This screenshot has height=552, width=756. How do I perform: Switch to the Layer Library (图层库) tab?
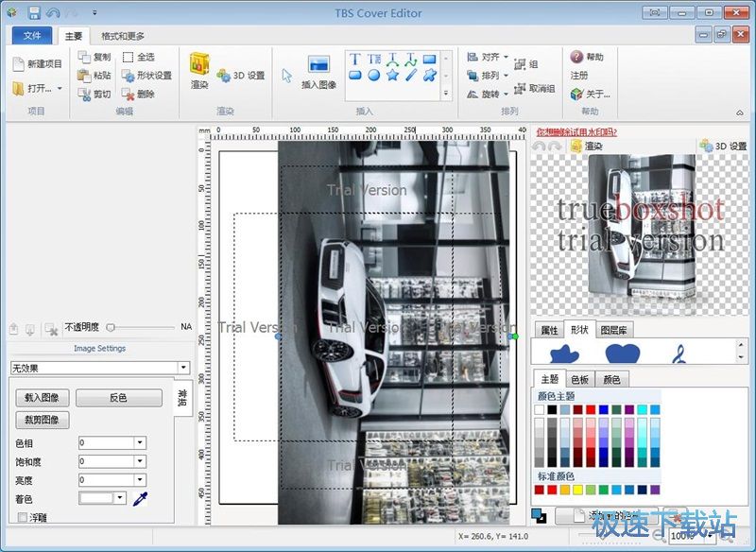pyautogui.click(x=613, y=330)
